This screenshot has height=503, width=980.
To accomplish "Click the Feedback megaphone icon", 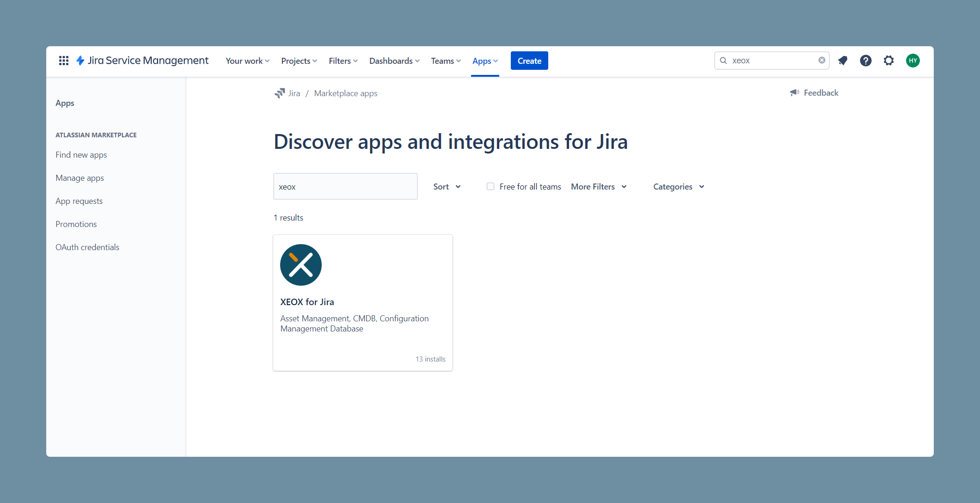I will pyautogui.click(x=795, y=92).
